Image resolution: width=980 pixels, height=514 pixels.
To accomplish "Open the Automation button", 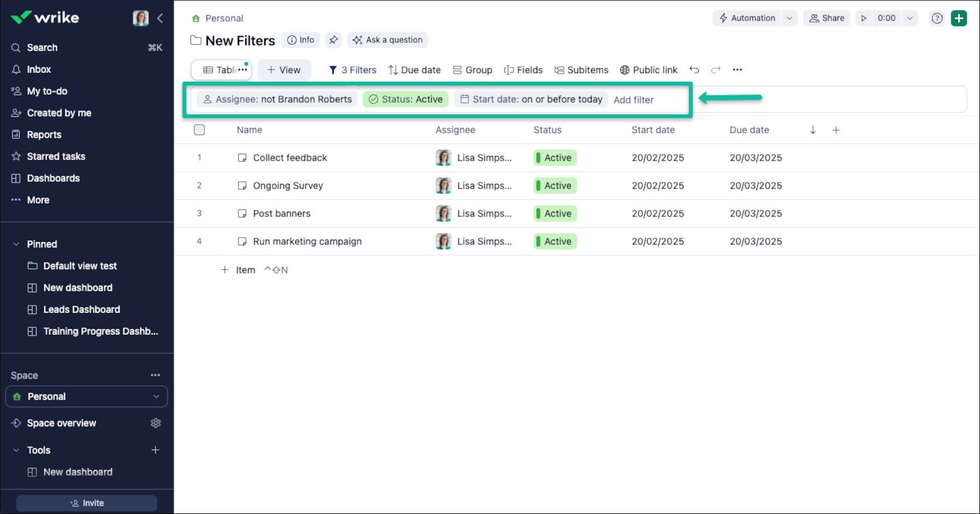I will pos(747,18).
